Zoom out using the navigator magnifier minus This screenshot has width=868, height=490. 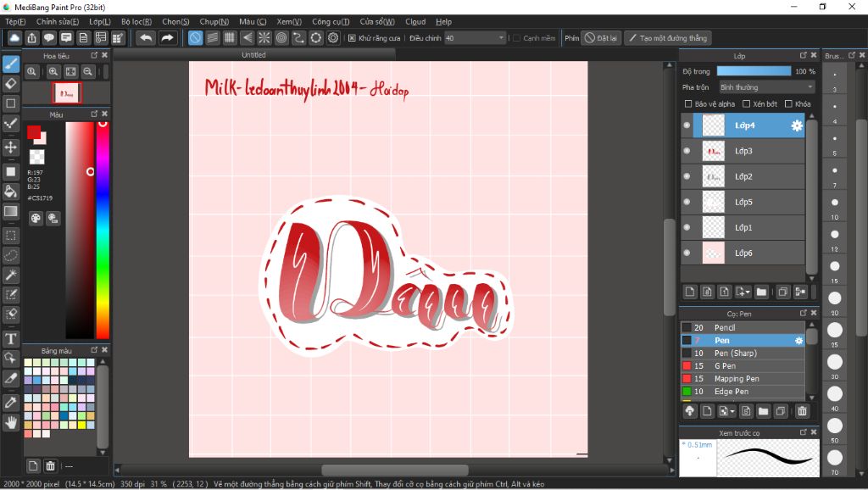click(88, 71)
